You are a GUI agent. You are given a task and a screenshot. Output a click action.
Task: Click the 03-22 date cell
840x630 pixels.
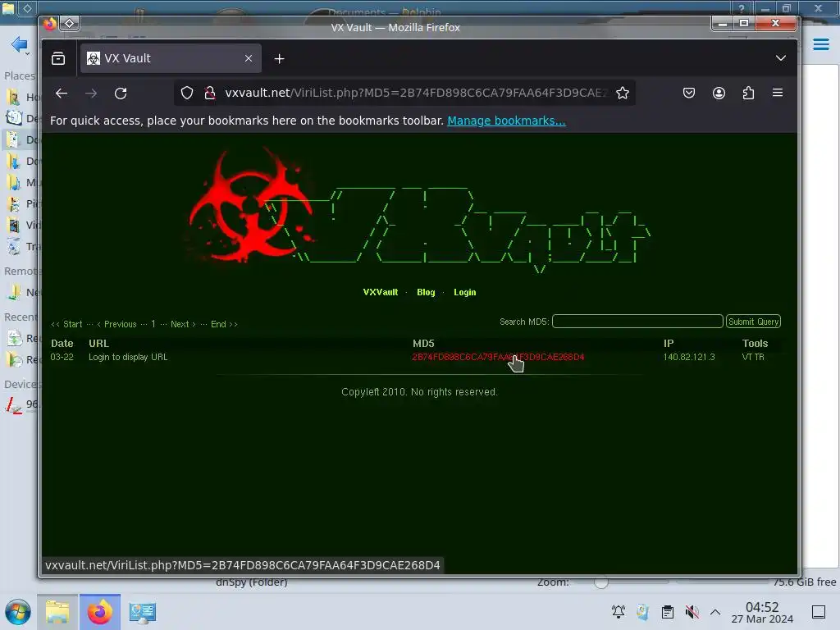click(x=62, y=357)
